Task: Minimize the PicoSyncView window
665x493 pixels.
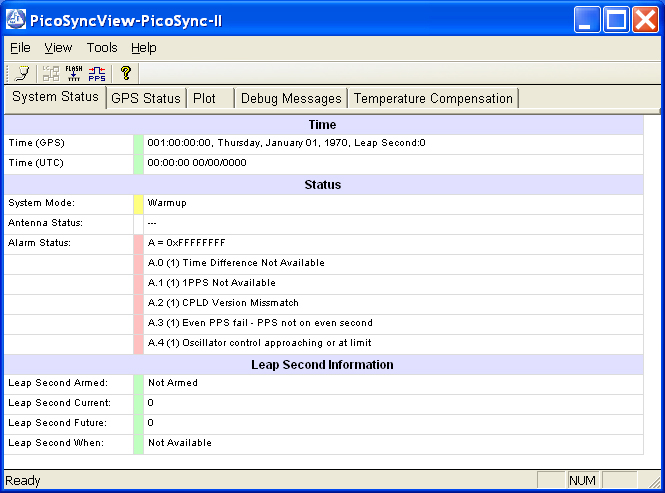Action: 587,20
